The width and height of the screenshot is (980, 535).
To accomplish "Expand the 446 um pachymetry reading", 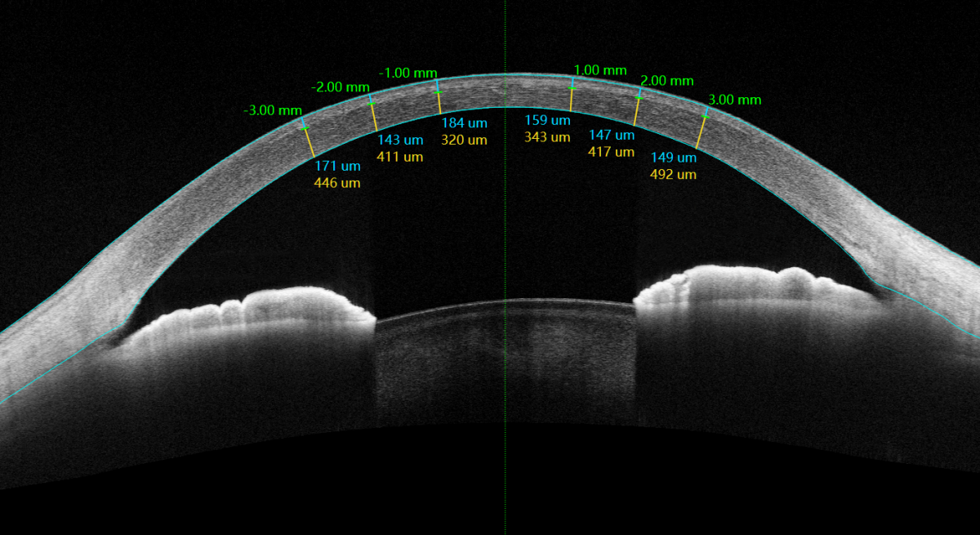I will pyautogui.click(x=339, y=184).
